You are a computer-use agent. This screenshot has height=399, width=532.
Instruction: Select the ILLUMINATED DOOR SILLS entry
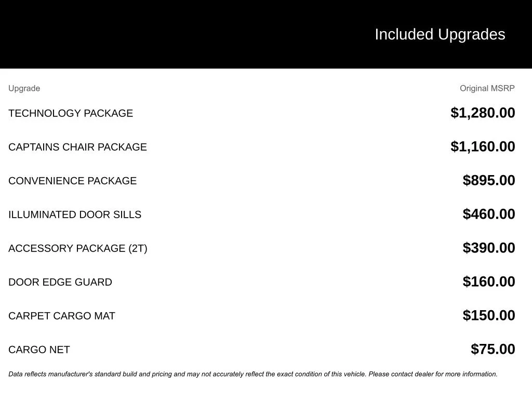pyautogui.click(x=75, y=215)
